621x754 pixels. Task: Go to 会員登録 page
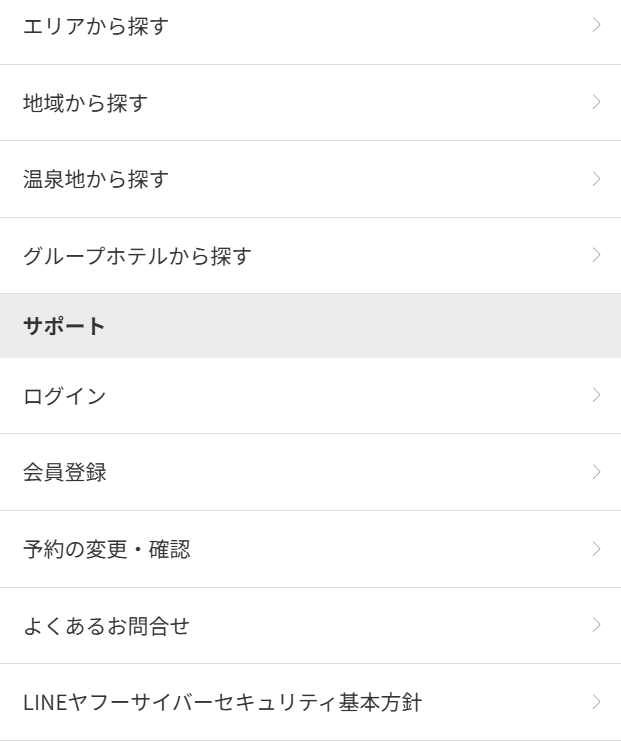tap(310, 472)
